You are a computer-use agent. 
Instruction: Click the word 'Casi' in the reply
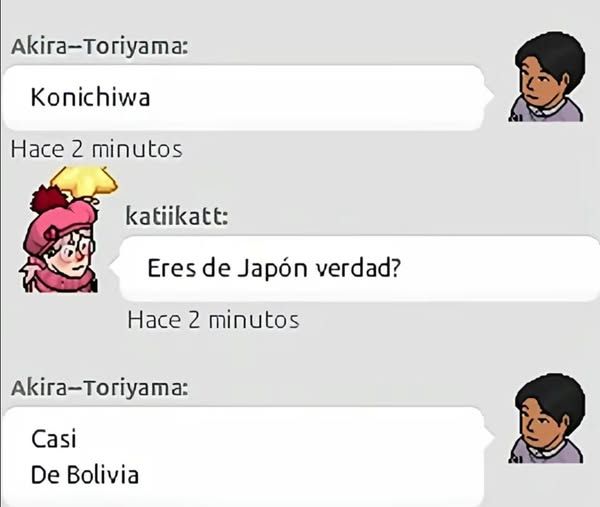coord(54,439)
